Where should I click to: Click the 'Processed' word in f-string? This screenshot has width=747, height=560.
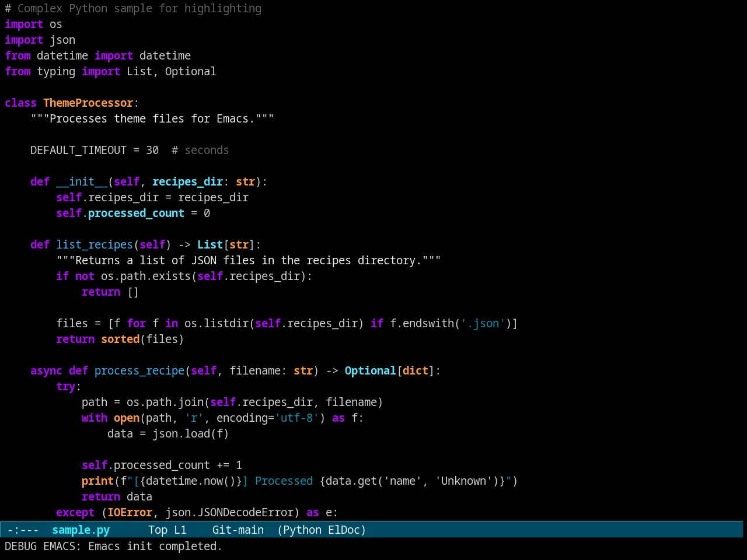[x=284, y=481]
